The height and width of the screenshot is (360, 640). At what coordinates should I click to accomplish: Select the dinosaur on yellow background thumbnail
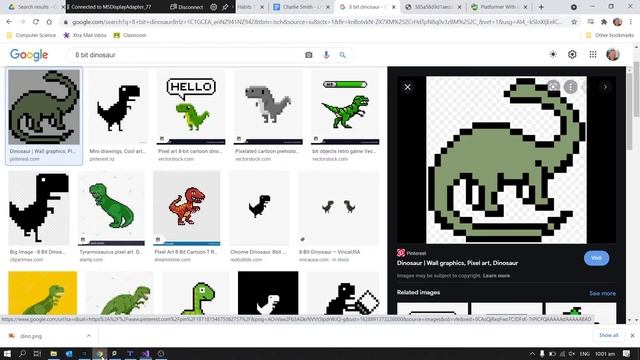point(42,293)
